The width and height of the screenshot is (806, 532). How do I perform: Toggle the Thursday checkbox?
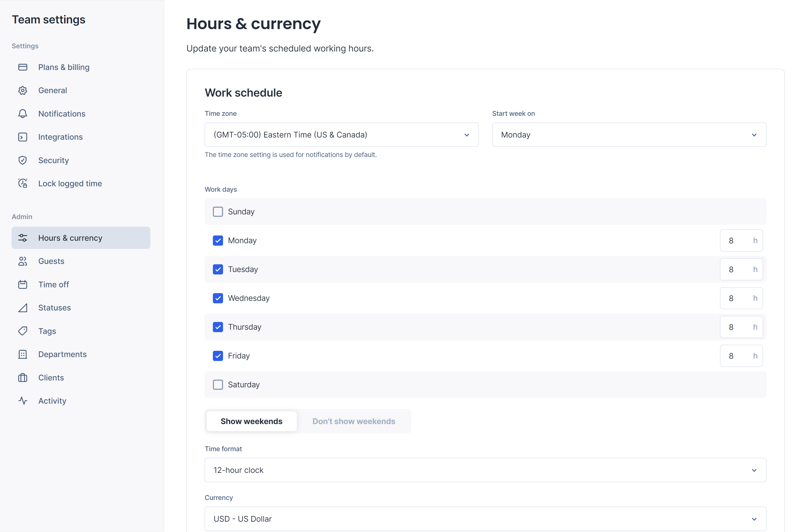click(x=218, y=327)
